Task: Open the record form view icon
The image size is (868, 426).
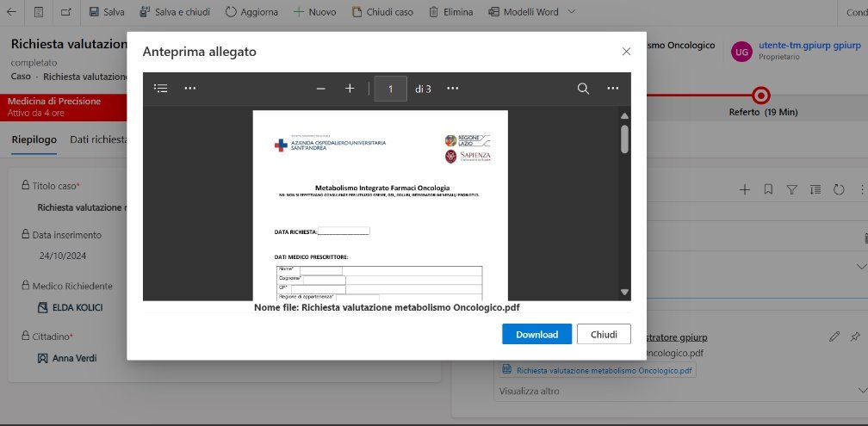Action: click(x=39, y=12)
